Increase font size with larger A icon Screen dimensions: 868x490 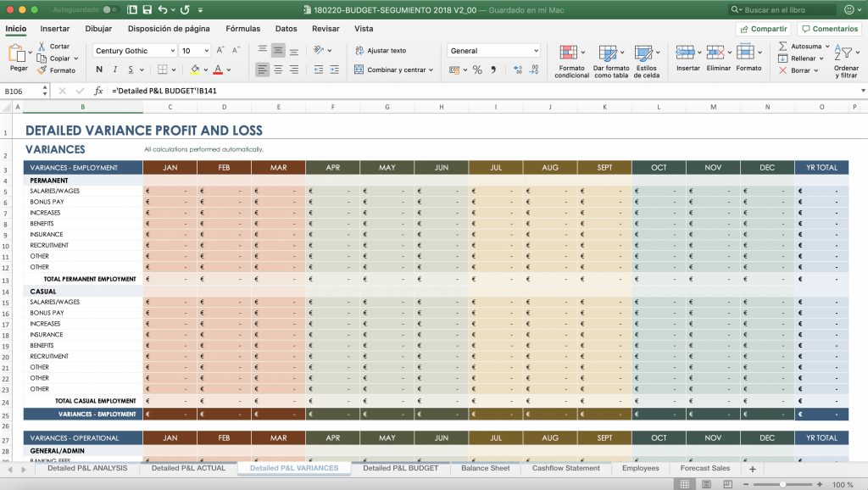coord(220,50)
